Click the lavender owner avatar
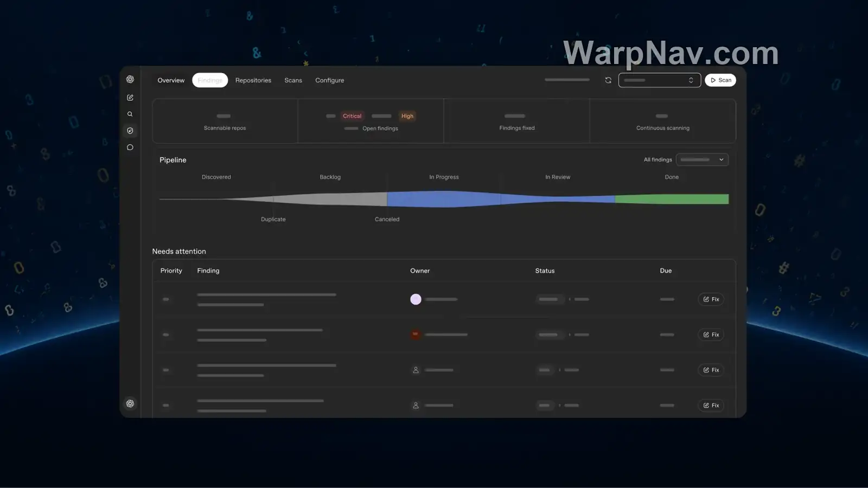868x488 pixels. 416,299
